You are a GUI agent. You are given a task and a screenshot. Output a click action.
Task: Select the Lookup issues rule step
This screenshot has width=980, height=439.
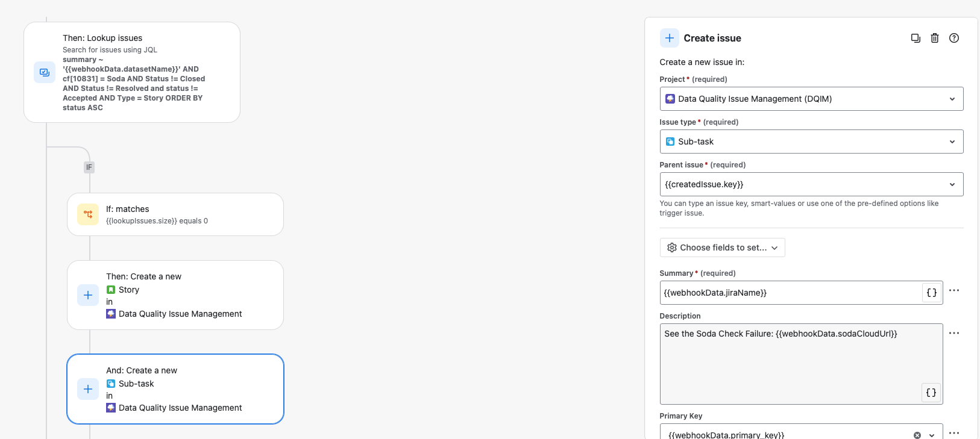pyautogui.click(x=132, y=72)
